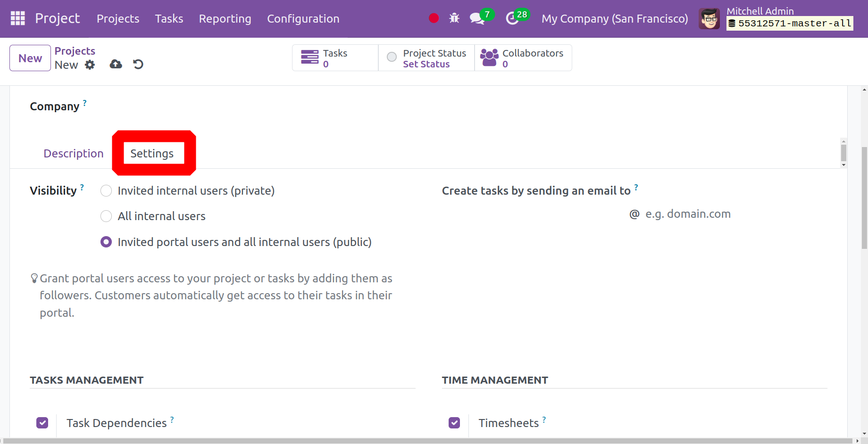Switch to the Description tab
The image size is (868, 444).
[73, 154]
